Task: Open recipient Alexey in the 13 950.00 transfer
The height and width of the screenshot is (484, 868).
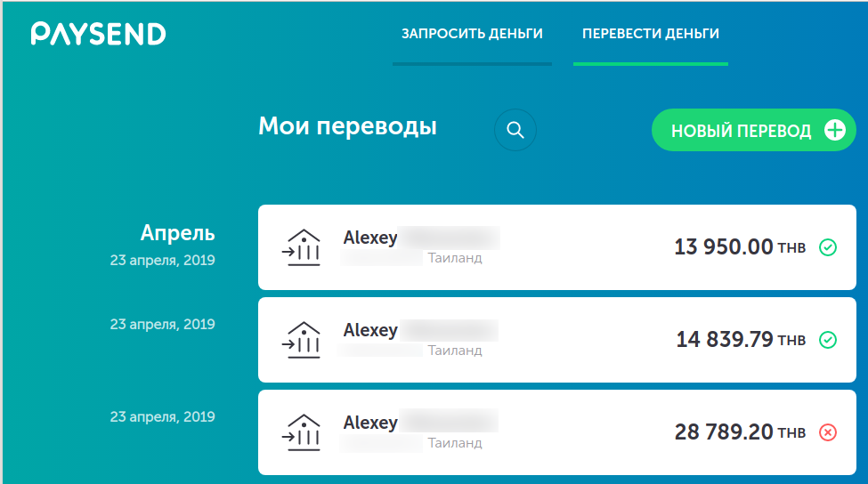Action: 370,238
